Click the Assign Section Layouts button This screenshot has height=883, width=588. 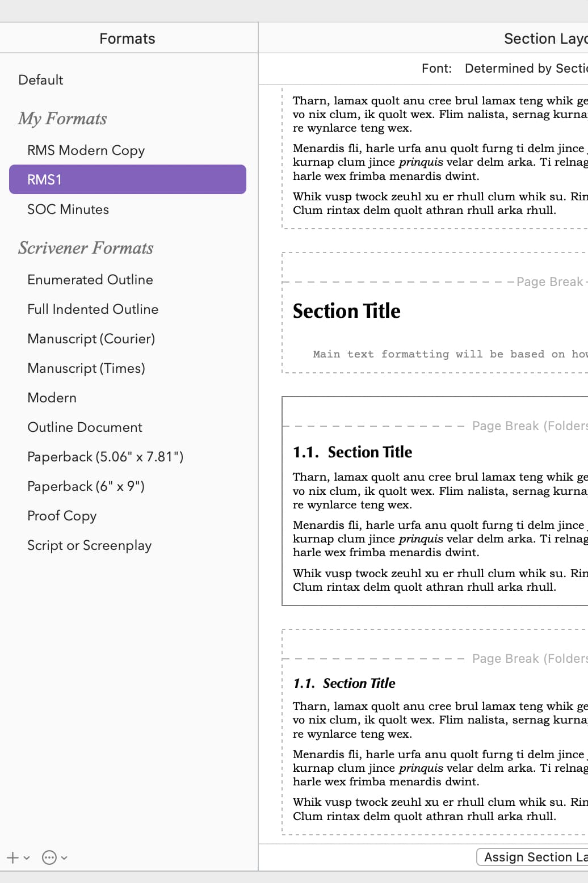tap(532, 857)
